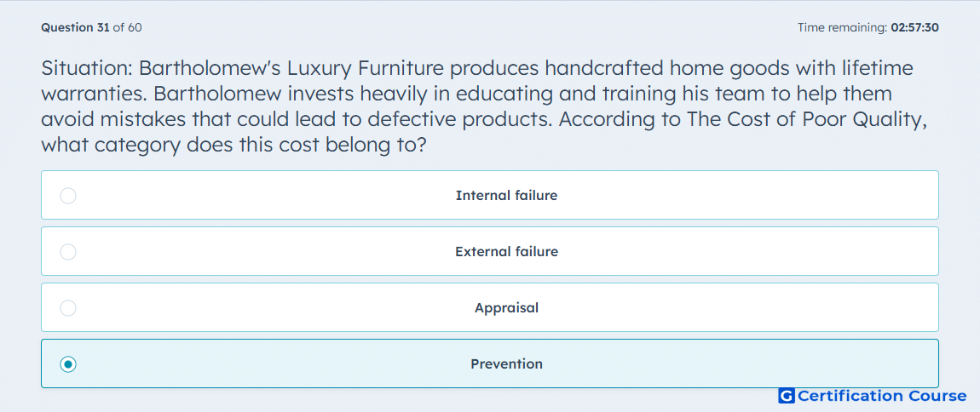Click the word 'Situation:' in the question
Image resolution: width=980 pixels, height=412 pixels.
(87, 67)
